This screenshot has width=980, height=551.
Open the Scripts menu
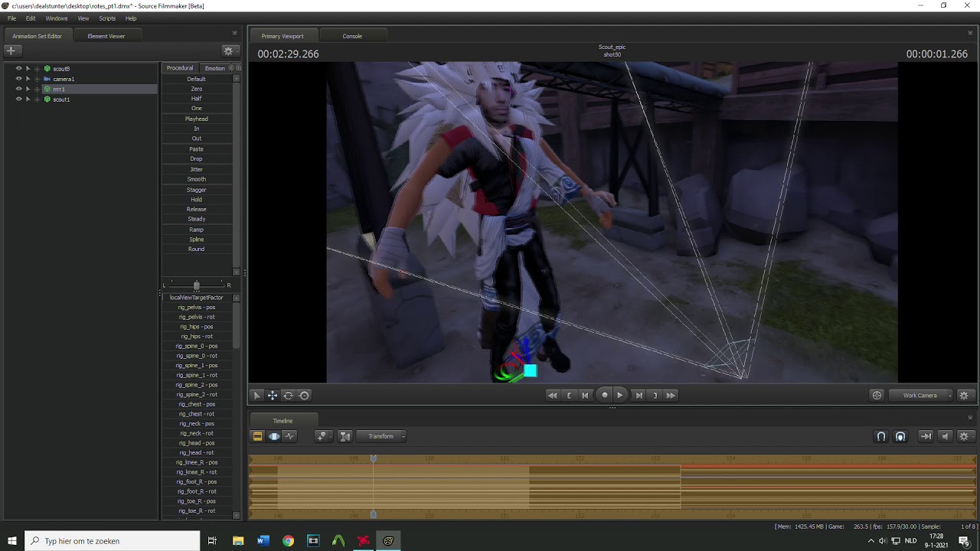(x=107, y=18)
